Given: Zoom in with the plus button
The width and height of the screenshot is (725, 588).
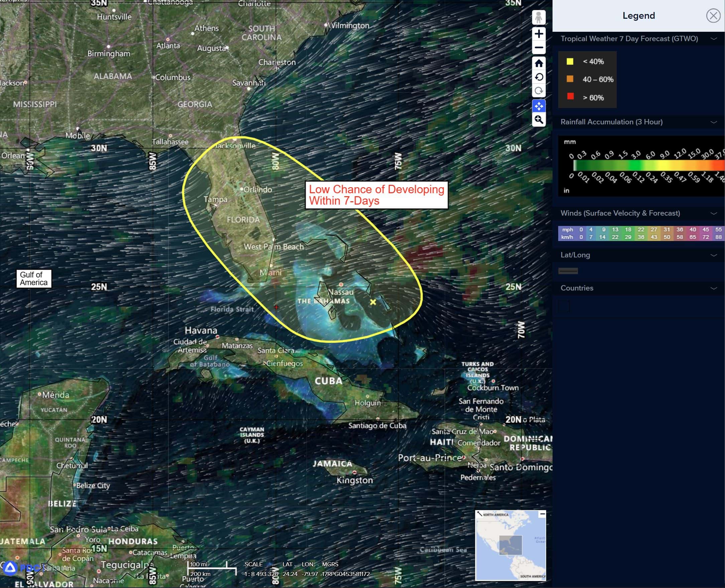Looking at the screenshot, I should coord(538,34).
